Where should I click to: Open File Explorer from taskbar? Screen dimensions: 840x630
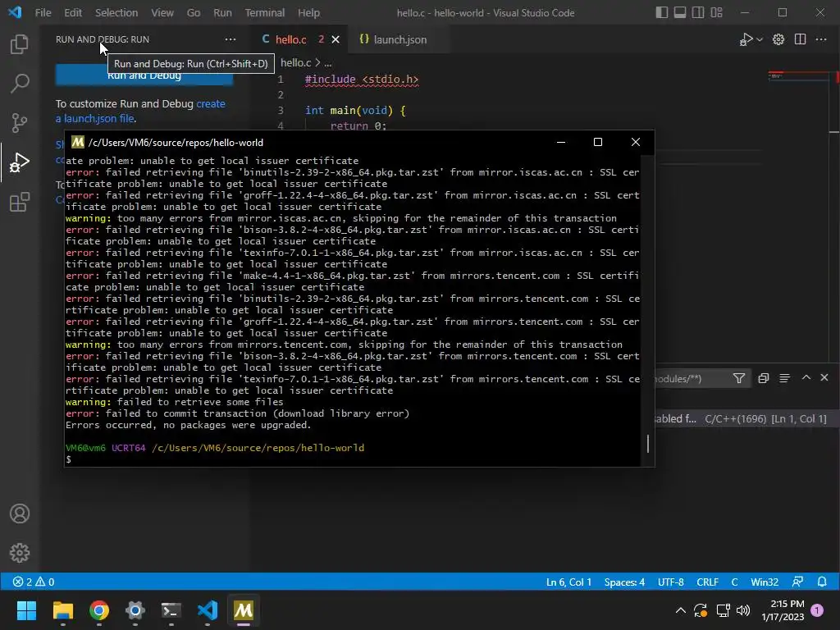point(62,610)
